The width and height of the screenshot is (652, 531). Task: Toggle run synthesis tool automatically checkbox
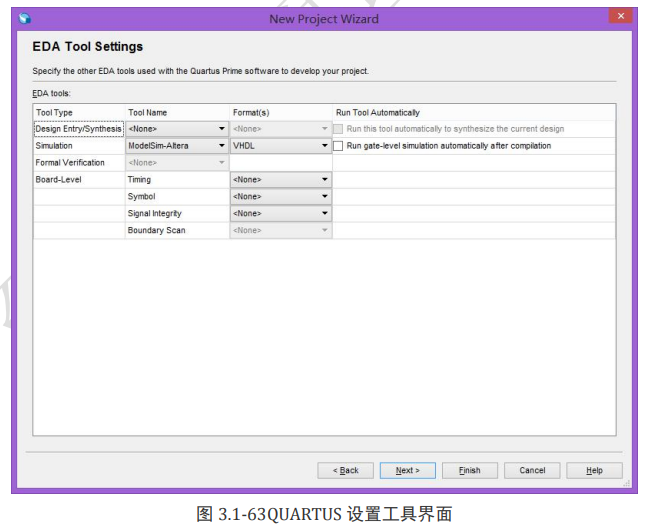(338, 129)
